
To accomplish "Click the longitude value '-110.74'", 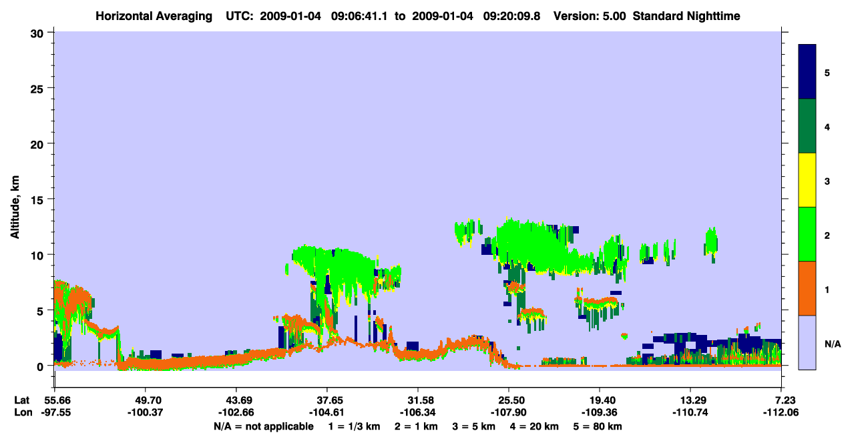I will coord(690,412).
